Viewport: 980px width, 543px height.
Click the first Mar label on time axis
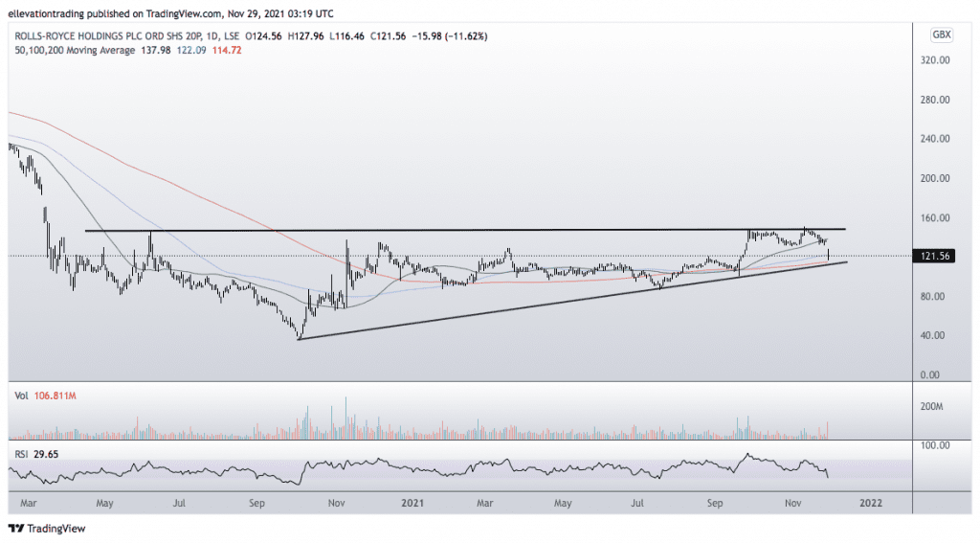29,503
